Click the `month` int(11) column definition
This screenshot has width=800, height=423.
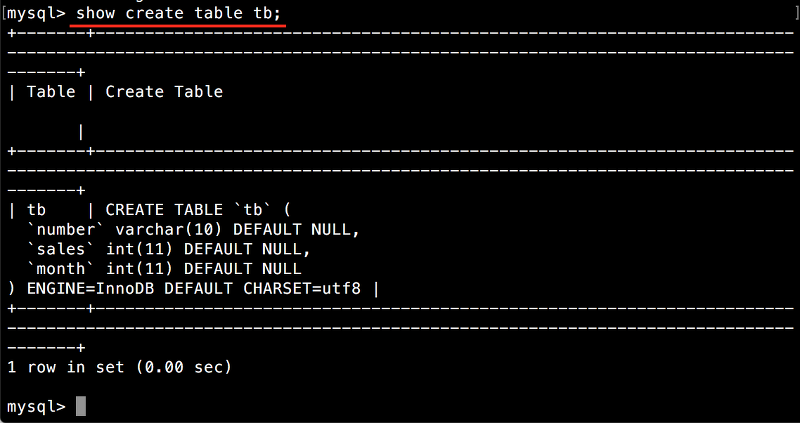(164, 269)
